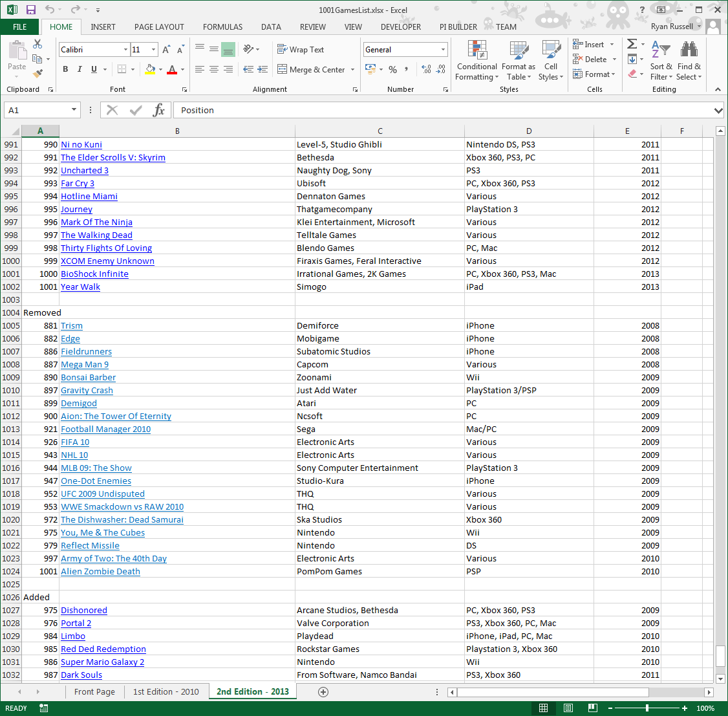Open the Insert Function fx button
The width and height of the screenshot is (728, 716).
coord(159,110)
